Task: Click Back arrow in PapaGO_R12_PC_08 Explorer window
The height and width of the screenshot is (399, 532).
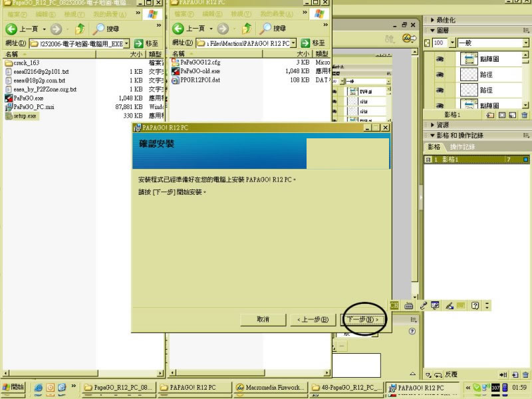Action: (11, 29)
